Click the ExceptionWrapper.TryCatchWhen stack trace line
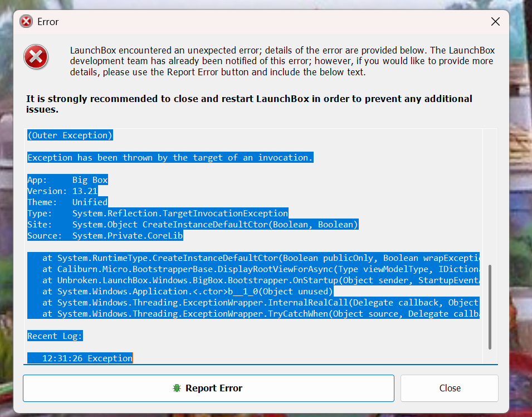This screenshot has height=417, width=532. (253, 314)
